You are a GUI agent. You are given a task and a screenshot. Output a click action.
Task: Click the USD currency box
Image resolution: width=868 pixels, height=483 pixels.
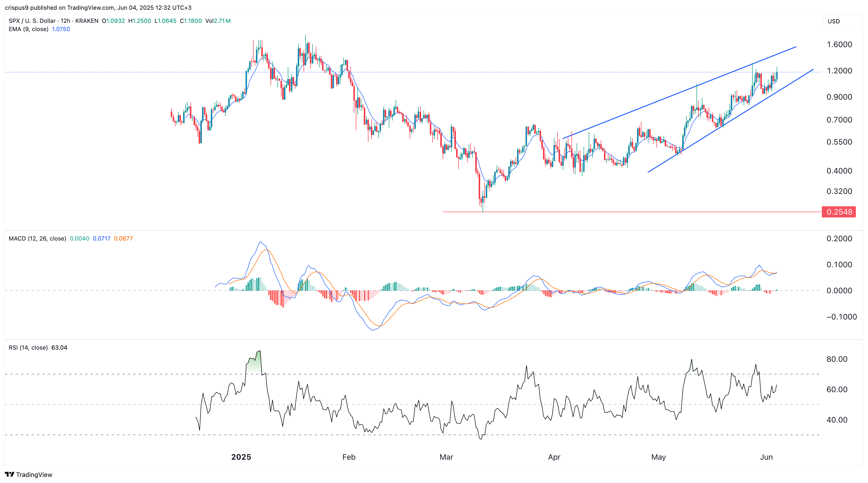[841, 21]
